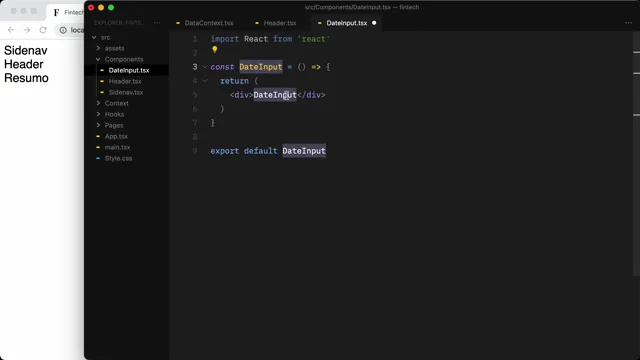This screenshot has height=360, width=640.
Task: Click the lightbulb code action icon
Action: pos(215,50)
